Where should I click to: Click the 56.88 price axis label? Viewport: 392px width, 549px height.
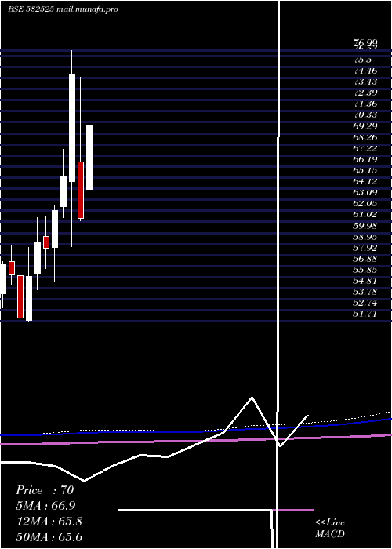pos(365,259)
